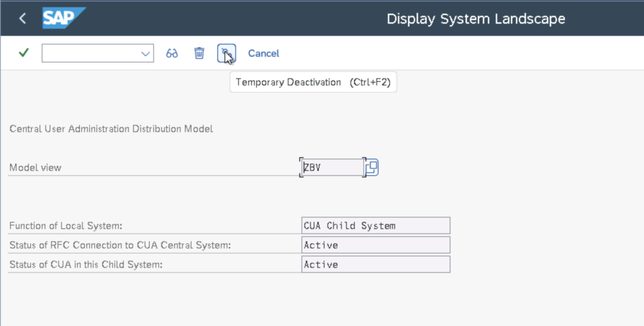644x326 pixels.
Task: Click the Model view label
Action: 35,168
